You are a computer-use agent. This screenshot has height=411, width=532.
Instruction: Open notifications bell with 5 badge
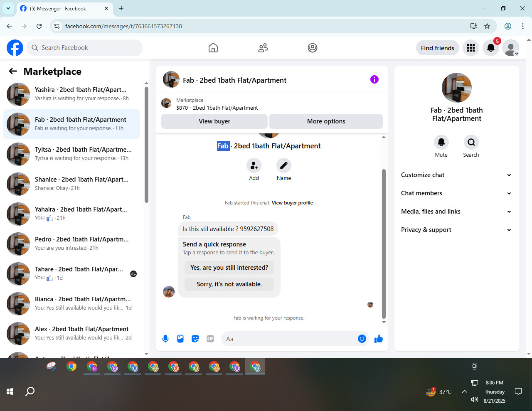(491, 48)
